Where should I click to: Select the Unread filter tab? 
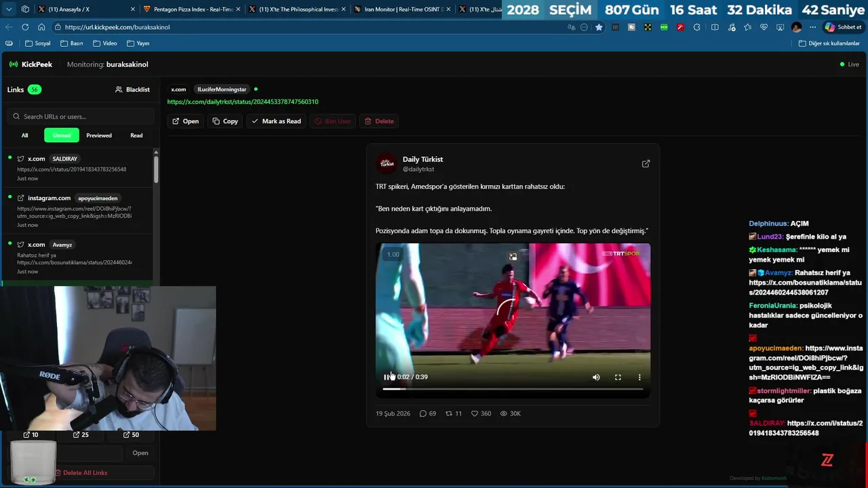(62, 136)
